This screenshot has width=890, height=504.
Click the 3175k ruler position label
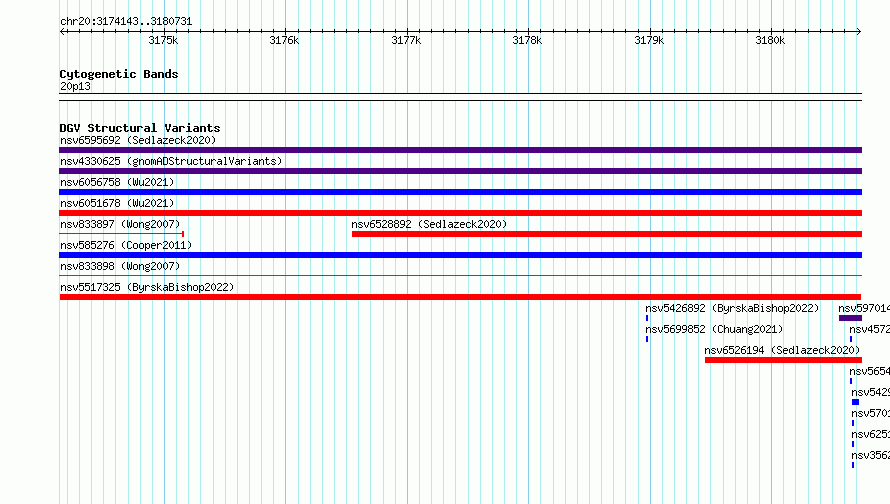point(163,40)
